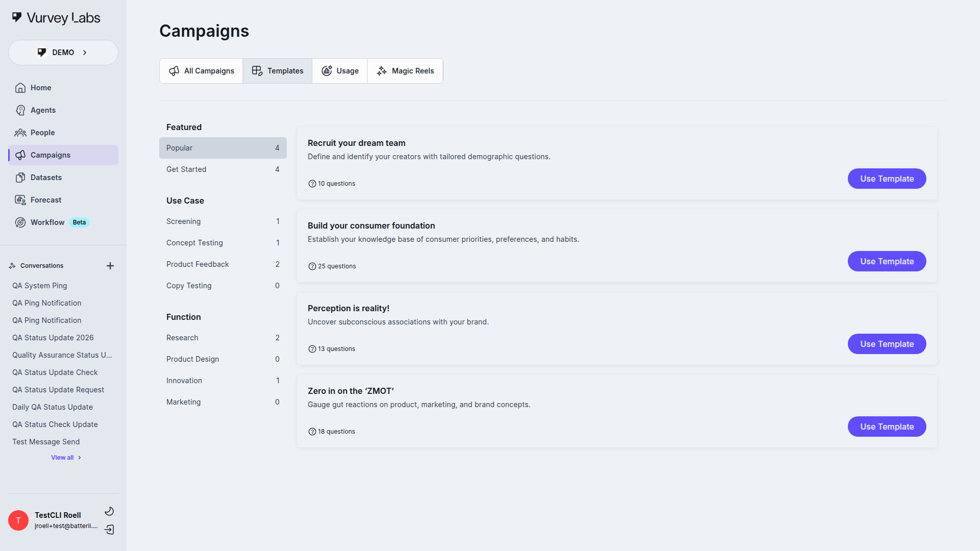Click the Vurvey Labs logo

(x=55, y=17)
